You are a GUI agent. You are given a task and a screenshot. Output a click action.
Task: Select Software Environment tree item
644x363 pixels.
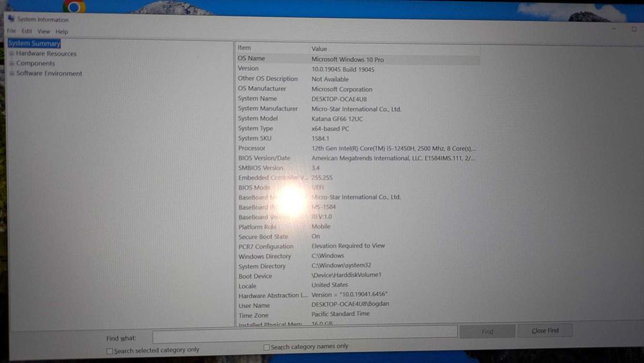point(49,73)
